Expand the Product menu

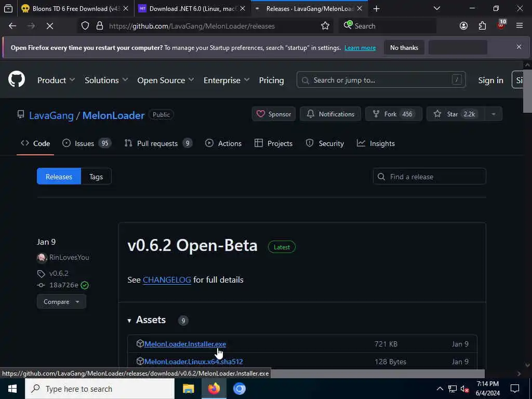pyautogui.click(x=56, y=80)
